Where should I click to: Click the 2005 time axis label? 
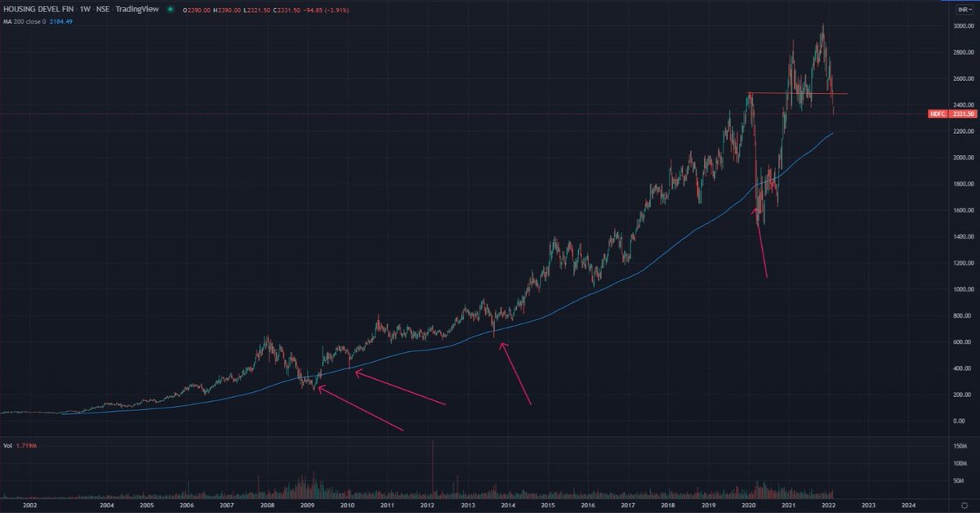[x=147, y=506]
